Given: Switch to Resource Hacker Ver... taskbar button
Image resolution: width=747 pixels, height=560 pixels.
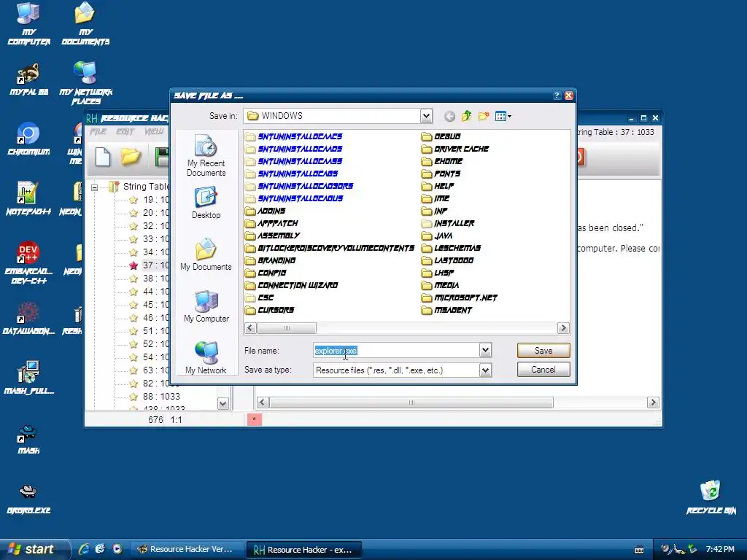Looking at the screenshot, I should [x=186, y=549].
